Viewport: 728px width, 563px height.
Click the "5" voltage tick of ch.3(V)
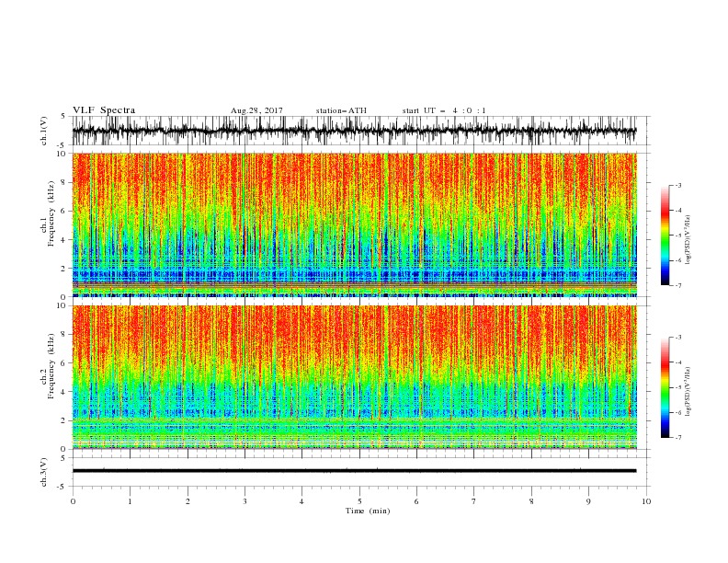tap(63, 457)
